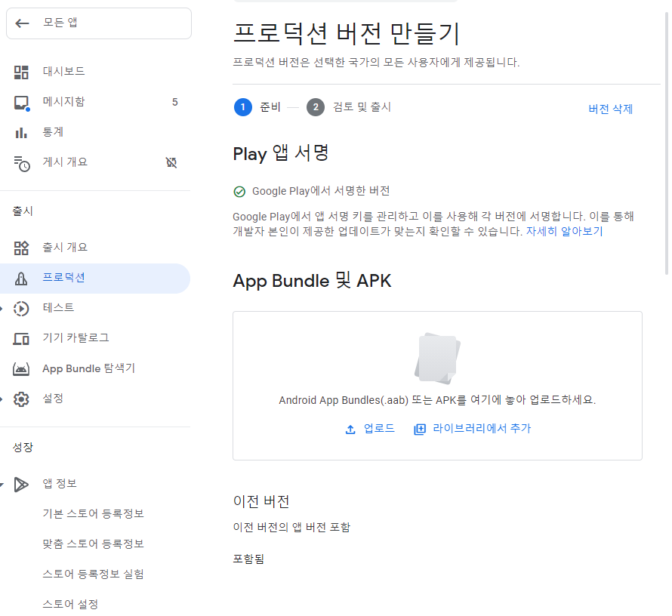Select the 준비 step label
Viewport: 672px width, 616px height.
(270, 107)
